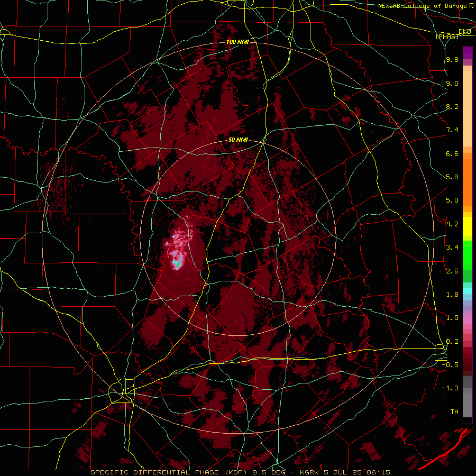Click the "TH" threshold label on the scale
The image size is (476, 476).
tap(454, 412)
